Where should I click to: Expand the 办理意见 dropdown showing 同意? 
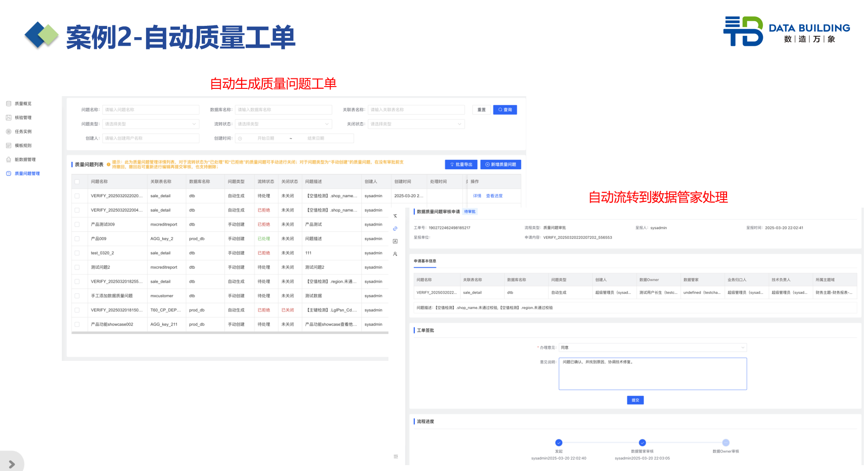[652, 348]
